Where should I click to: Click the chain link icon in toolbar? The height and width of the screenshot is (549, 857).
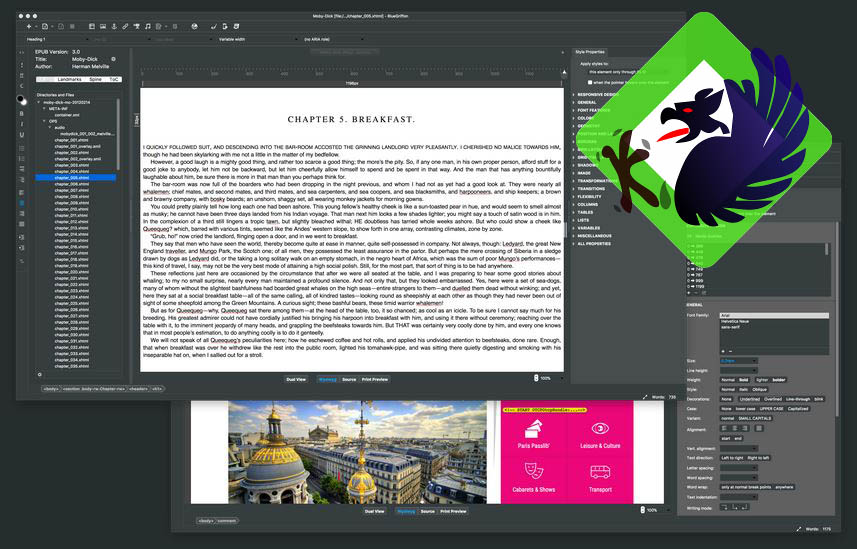(125, 26)
